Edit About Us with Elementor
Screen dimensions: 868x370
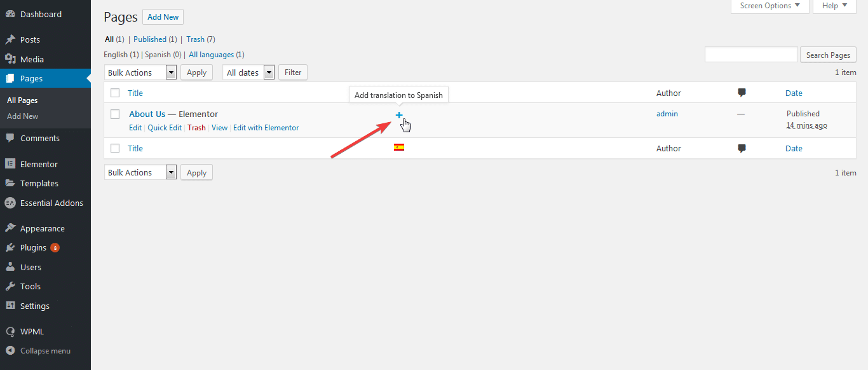coord(266,127)
